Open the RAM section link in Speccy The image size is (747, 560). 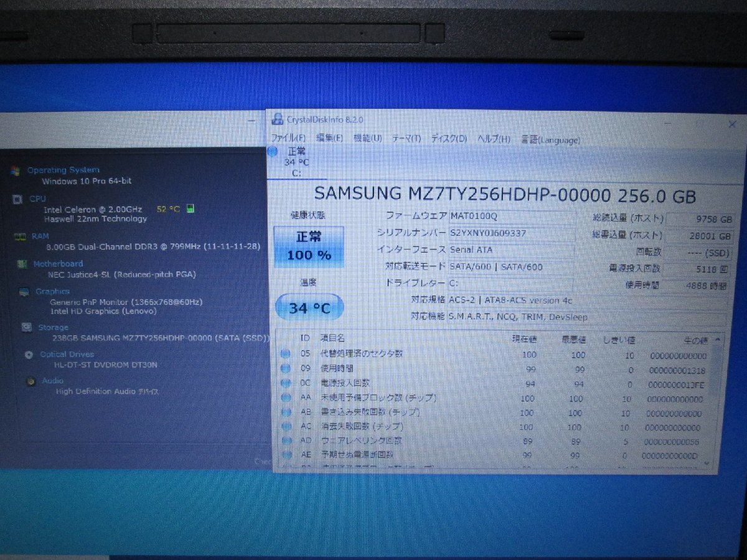point(40,236)
